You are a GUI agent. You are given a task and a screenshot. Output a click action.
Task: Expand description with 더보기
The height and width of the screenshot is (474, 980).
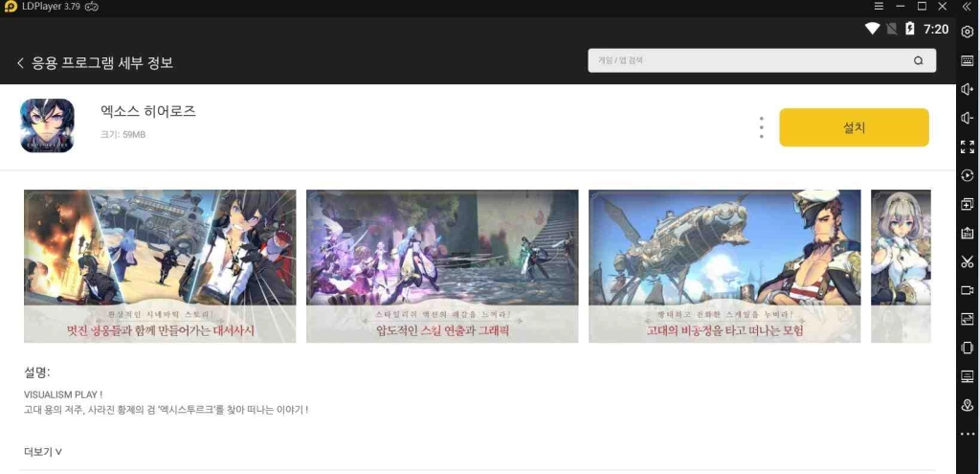pyautogui.click(x=43, y=451)
